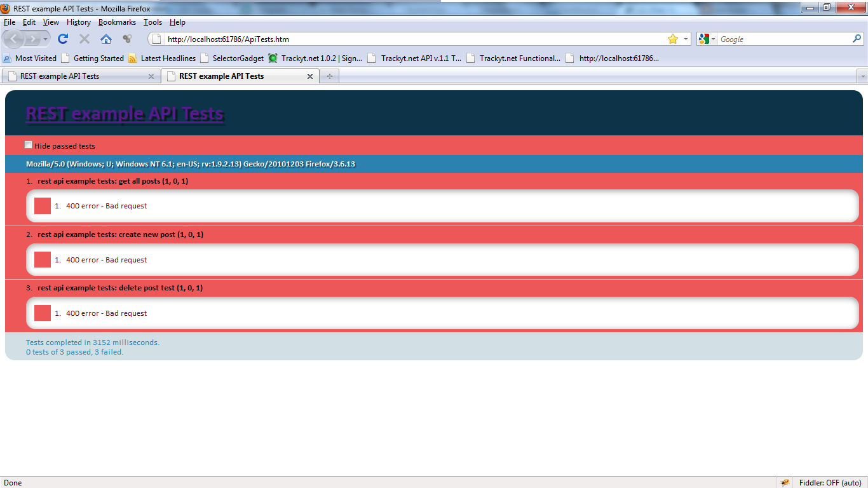Screen dimensions: 868x488
Task: Expand the delete post test module
Action: [120, 288]
